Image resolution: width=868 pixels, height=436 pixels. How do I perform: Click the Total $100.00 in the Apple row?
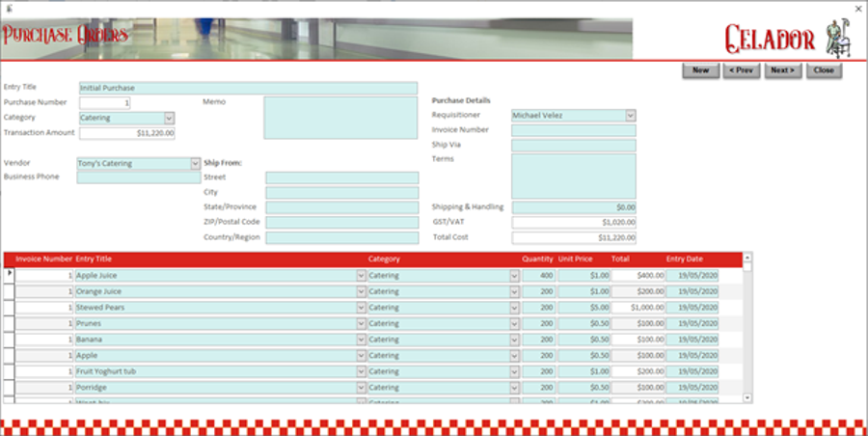pyautogui.click(x=638, y=356)
